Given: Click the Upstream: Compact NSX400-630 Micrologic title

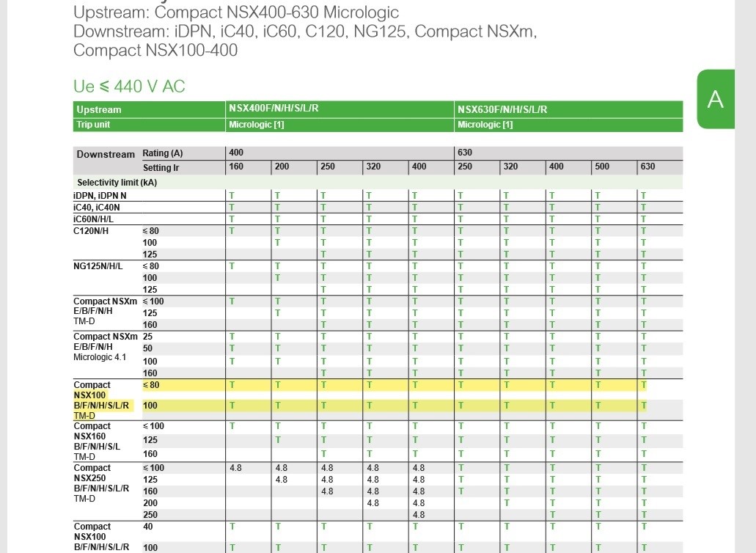Looking at the screenshot, I should tap(236, 12).
